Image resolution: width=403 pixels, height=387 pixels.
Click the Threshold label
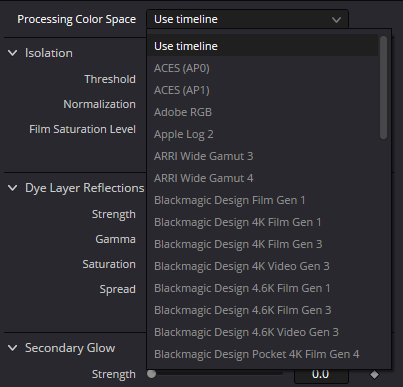pos(110,79)
